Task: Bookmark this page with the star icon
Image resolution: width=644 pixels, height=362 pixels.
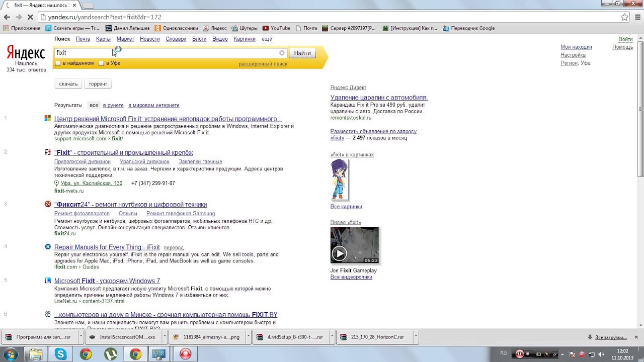Action: pos(624,17)
